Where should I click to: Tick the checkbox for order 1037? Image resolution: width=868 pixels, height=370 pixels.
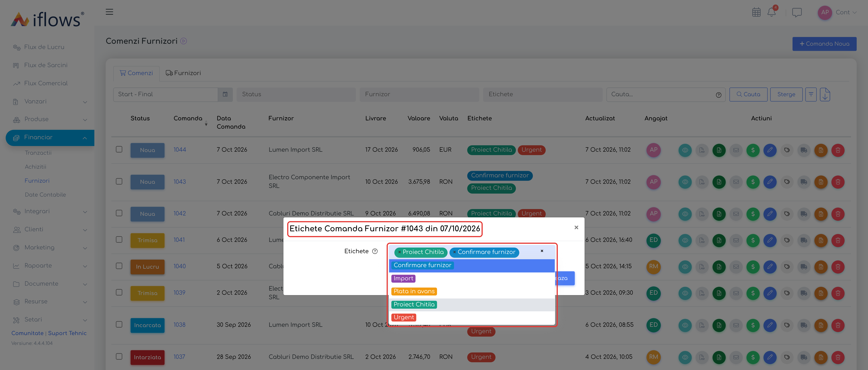click(x=119, y=357)
